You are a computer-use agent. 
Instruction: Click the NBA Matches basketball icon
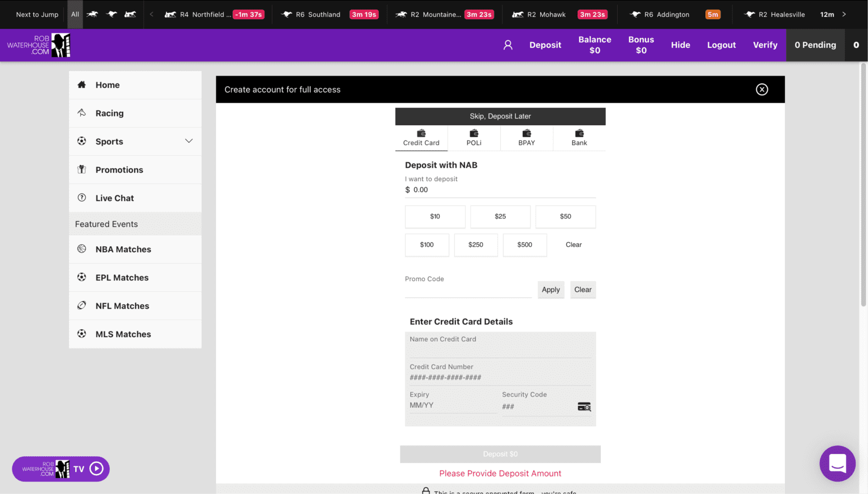pos(82,249)
